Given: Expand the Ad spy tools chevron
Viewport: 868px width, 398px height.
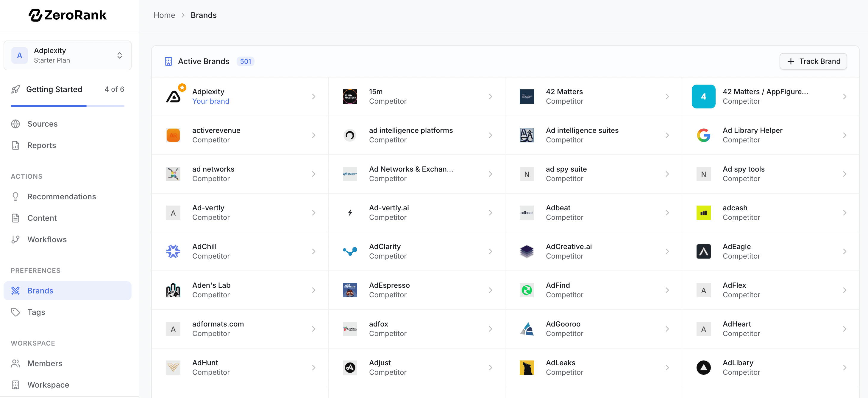Looking at the screenshot, I should point(845,174).
